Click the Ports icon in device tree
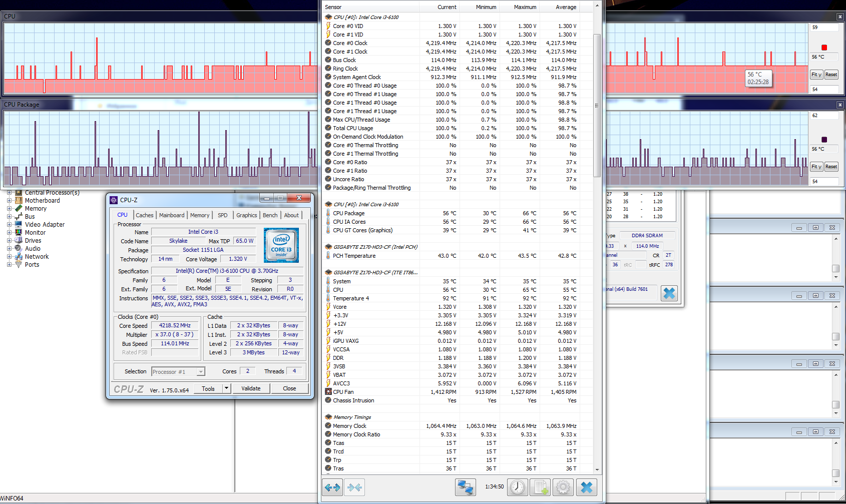 click(x=19, y=265)
